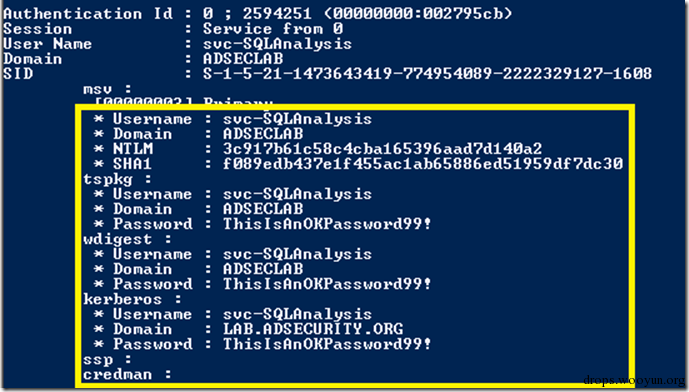Click the User Name svc-SQLAnalysis at top
This screenshot has width=689, height=392.
click(x=277, y=44)
